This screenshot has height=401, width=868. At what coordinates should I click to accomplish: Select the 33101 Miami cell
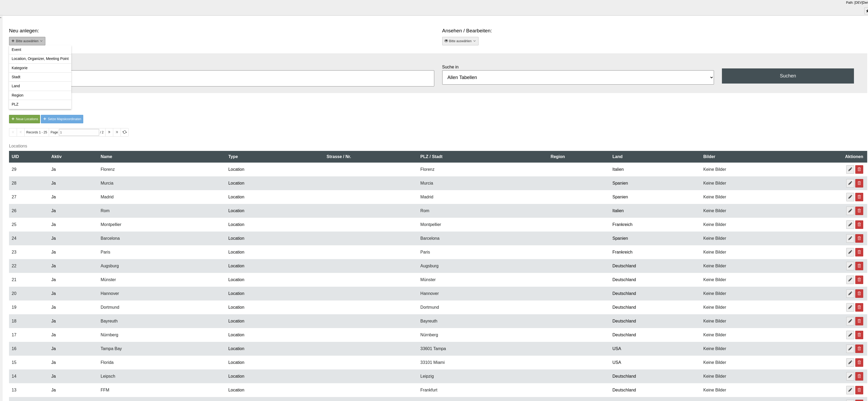click(432, 363)
